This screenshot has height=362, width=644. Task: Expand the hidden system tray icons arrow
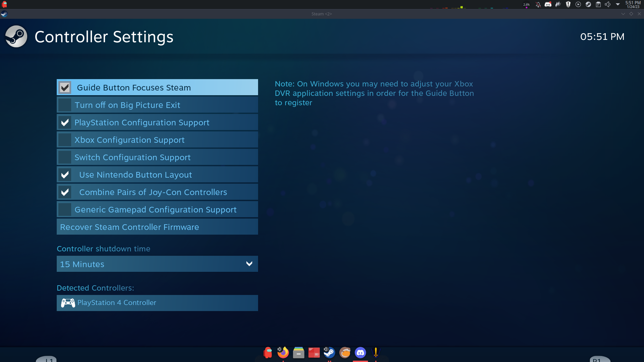click(618, 4)
